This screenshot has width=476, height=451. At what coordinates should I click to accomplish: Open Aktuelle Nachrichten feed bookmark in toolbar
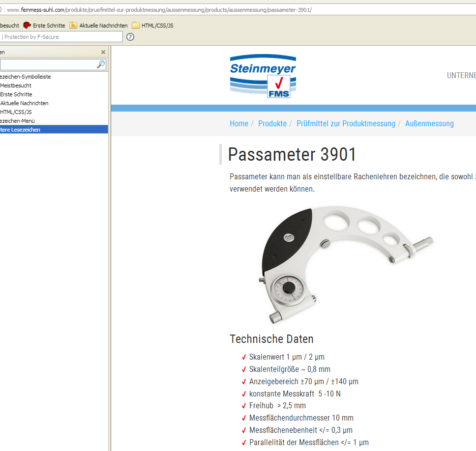(x=99, y=26)
